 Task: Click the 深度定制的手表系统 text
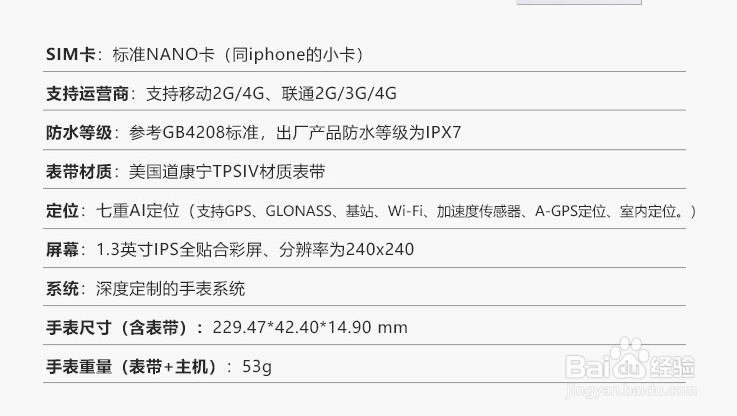[170, 289]
